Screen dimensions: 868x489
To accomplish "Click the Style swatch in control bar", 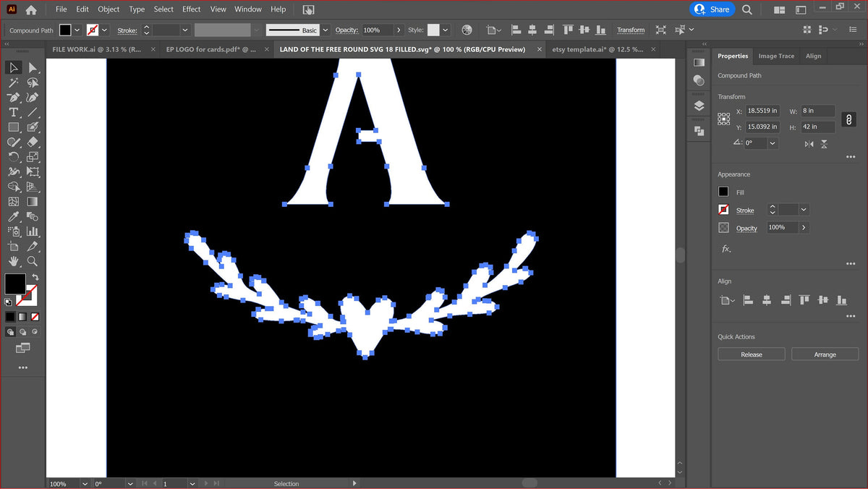I will (x=433, y=30).
